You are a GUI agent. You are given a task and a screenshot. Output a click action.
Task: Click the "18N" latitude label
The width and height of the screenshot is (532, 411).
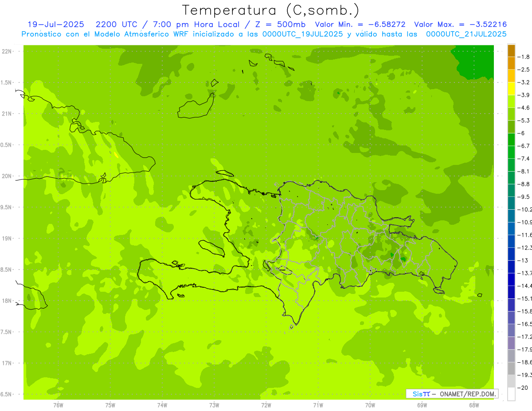tap(7, 301)
